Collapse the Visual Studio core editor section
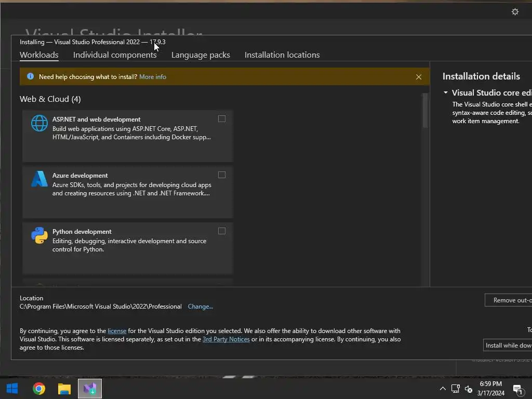 (x=446, y=92)
